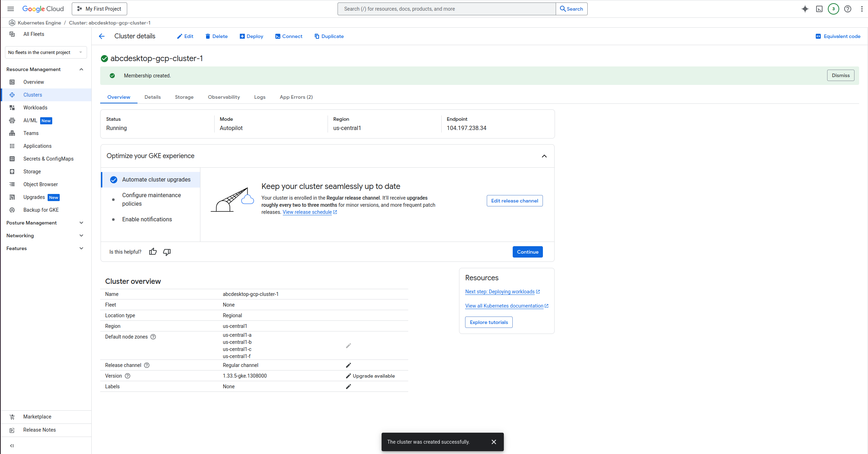
Task: Click the Gemini AI sparkle icon
Action: click(805, 9)
